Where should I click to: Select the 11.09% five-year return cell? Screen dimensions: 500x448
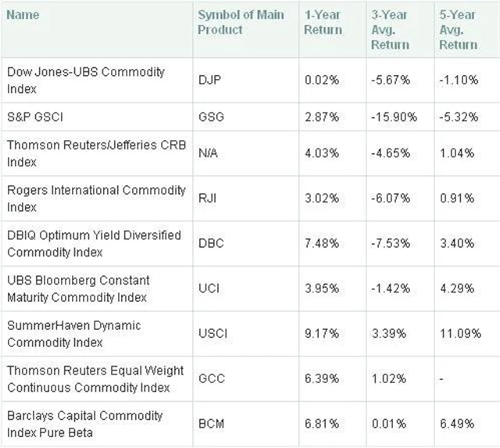tap(461, 334)
